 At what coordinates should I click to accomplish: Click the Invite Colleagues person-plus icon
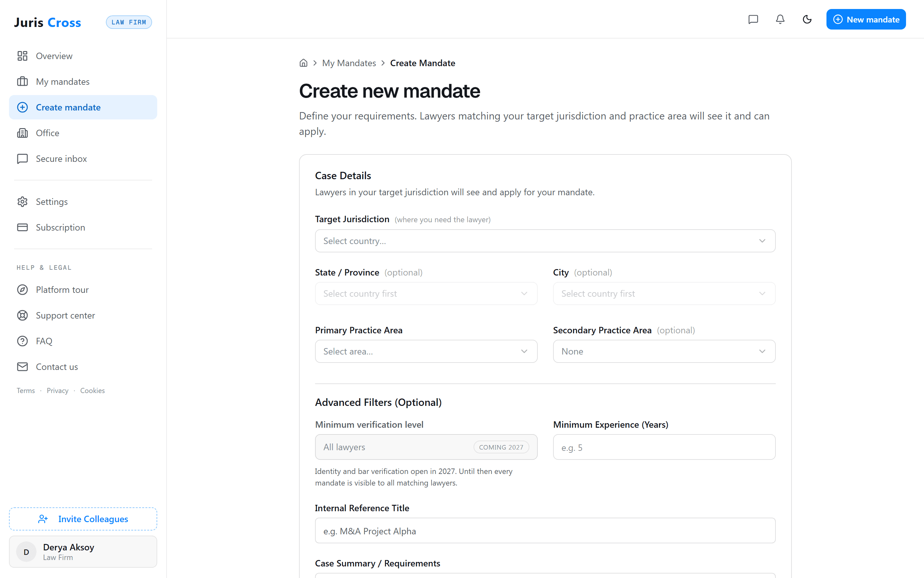coord(43,519)
